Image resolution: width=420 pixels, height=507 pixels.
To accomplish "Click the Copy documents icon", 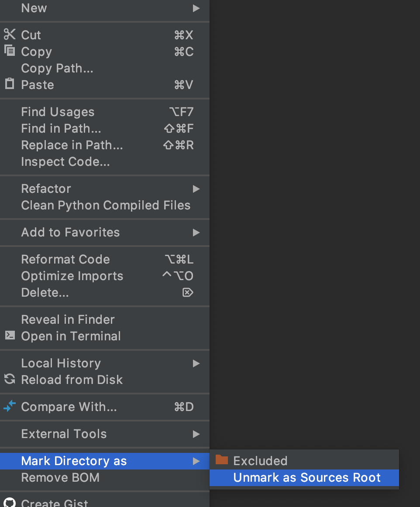I will [x=9, y=51].
